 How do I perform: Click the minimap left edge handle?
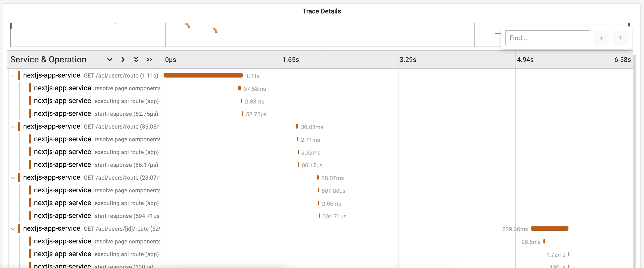coord(11,26)
